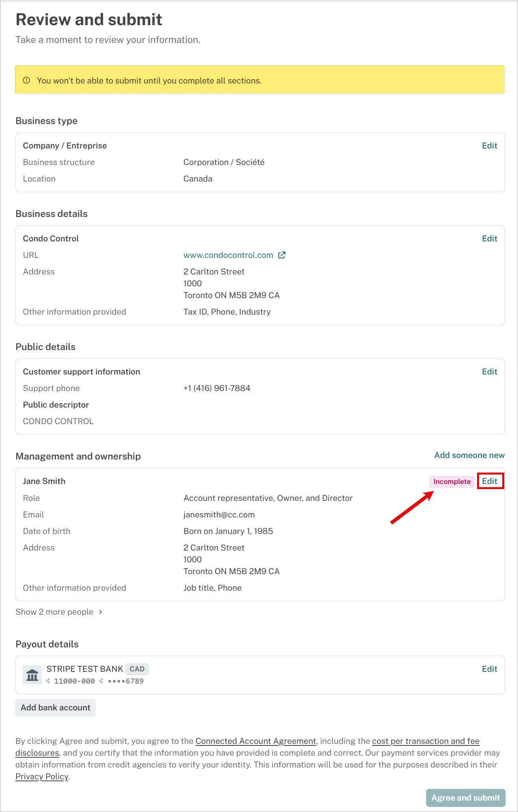Image resolution: width=518 pixels, height=812 pixels.
Task: Edit the Stripe Test Bank payout details
Action: click(x=489, y=669)
